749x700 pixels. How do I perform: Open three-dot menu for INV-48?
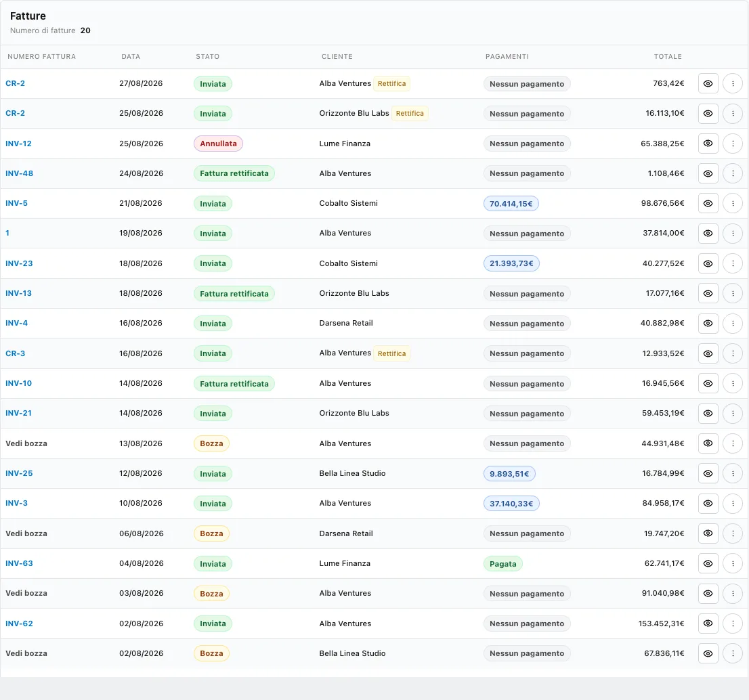click(x=733, y=173)
